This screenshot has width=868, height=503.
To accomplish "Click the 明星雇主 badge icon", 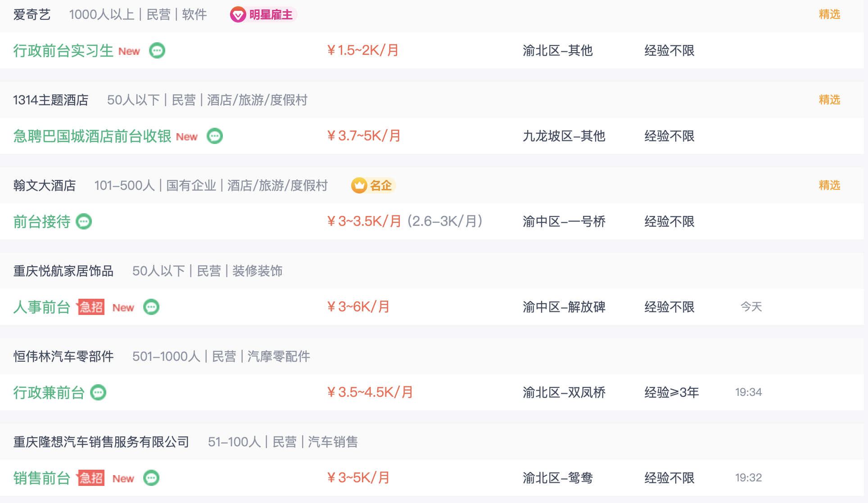I will coord(238,15).
